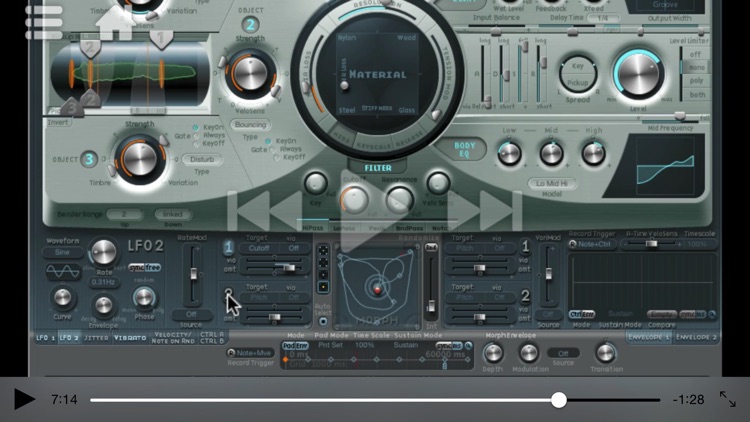
Task: Click the LFO 2 Curve knob
Action: click(62, 297)
